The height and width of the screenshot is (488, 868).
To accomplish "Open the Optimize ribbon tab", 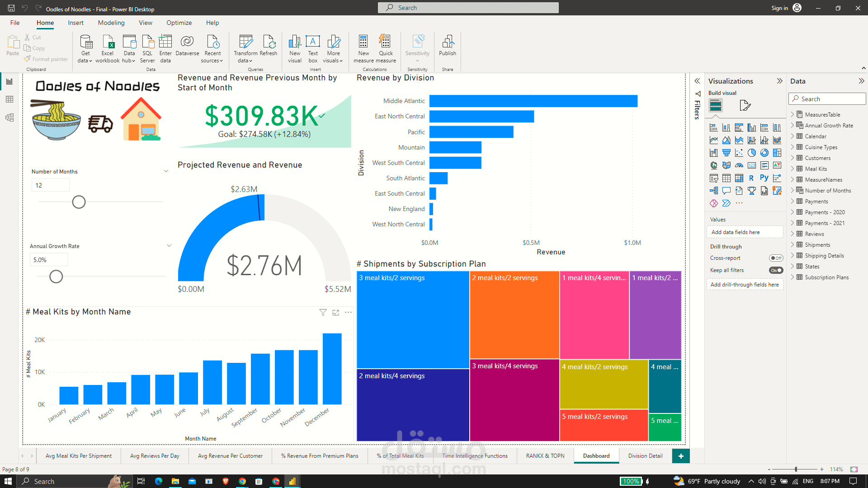I will click(179, 23).
